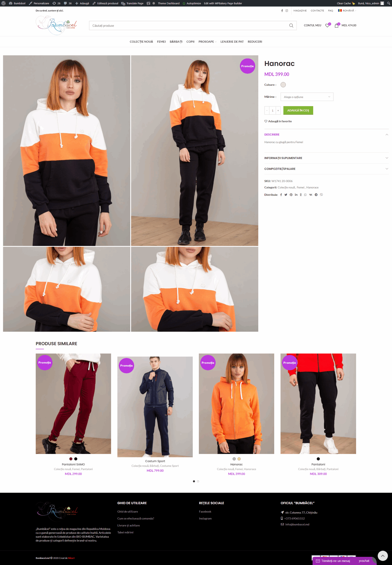Select the beige Culoare color swatch
Screen dimensions: 392x565
[283, 85]
